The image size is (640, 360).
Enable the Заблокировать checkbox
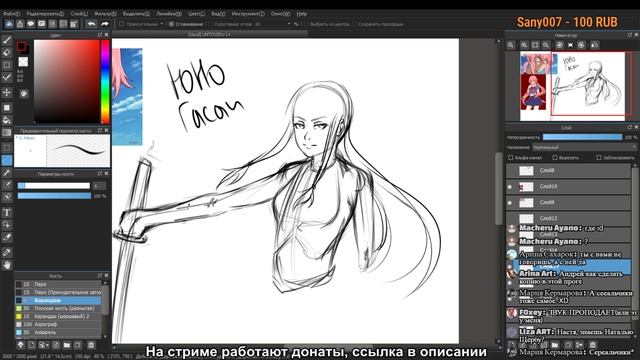coord(599,158)
